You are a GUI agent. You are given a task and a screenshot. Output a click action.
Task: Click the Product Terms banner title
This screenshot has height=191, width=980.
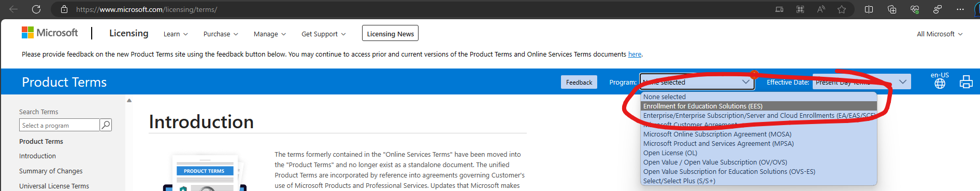tap(64, 82)
